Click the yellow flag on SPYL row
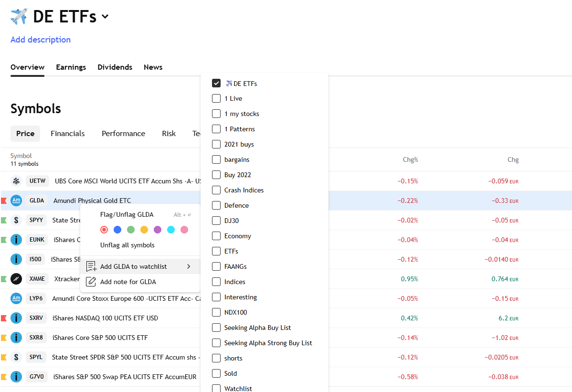The height and width of the screenshot is (392, 572). [4, 357]
